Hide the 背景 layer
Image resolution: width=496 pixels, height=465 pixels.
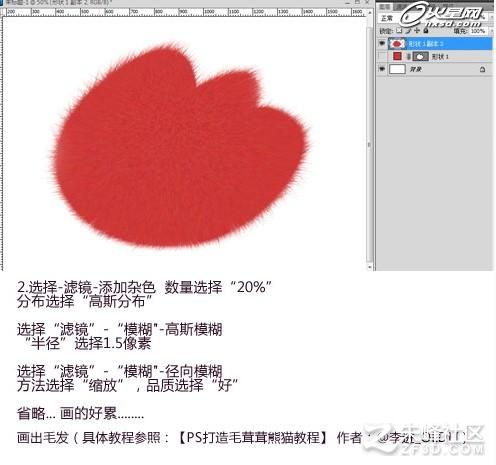pyautogui.click(x=382, y=69)
